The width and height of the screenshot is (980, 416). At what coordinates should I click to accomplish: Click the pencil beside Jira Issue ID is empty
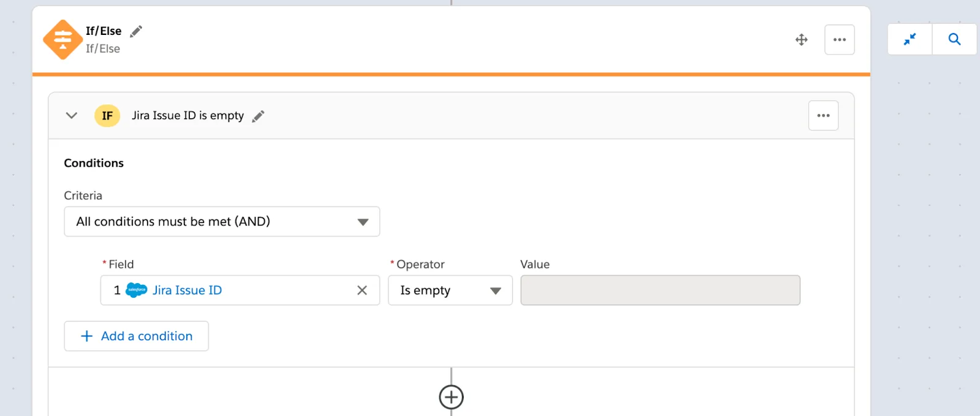pyautogui.click(x=258, y=115)
